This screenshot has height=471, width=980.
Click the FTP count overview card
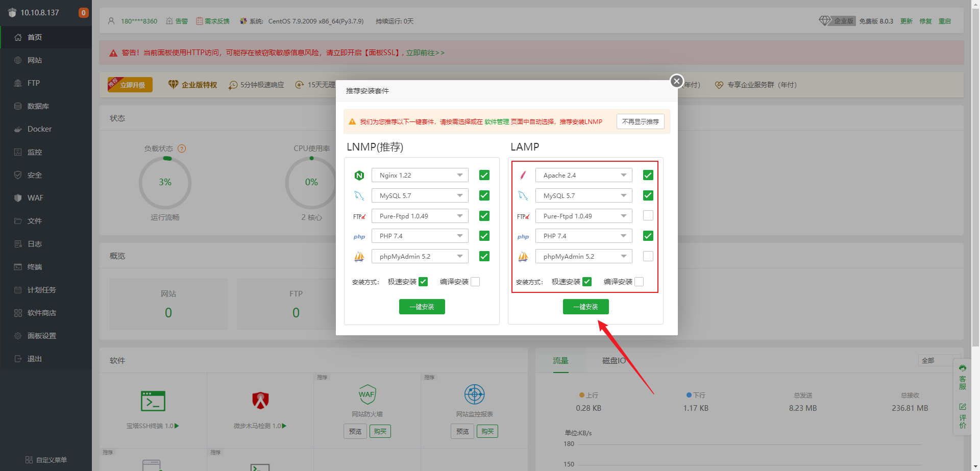coord(296,304)
